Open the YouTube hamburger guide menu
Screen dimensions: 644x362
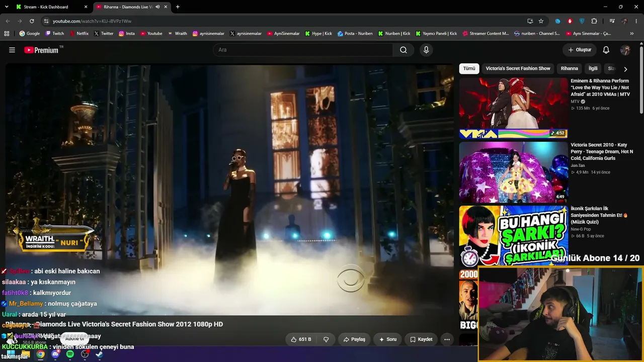[x=12, y=50]
